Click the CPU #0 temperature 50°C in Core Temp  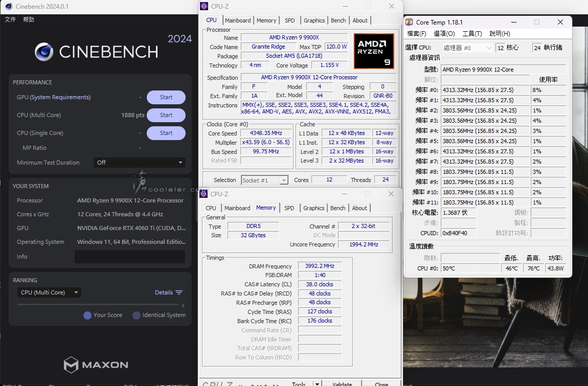pyautogui.click(x=470, y=268)
